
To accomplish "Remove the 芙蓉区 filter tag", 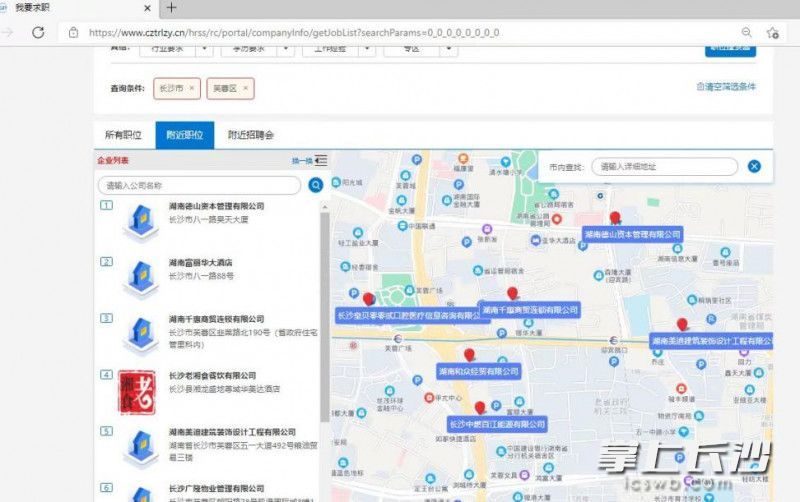I will point(245,88).
